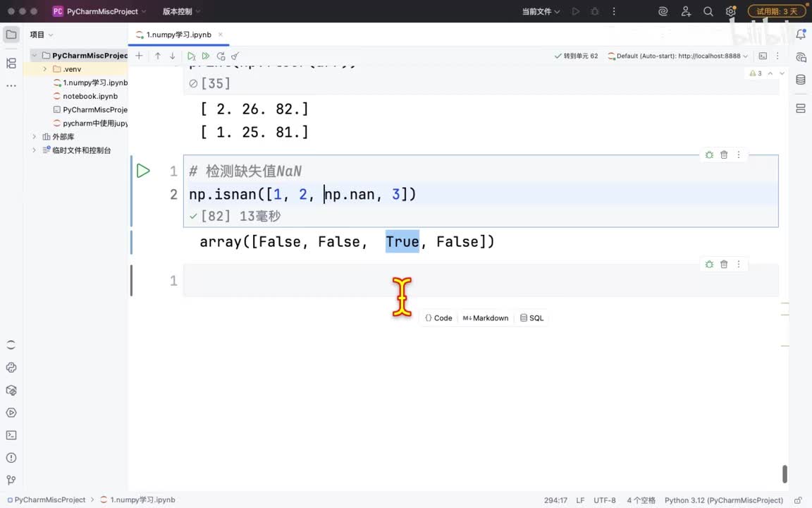Run current file with title bar play icon
Image resolution: width=812 pixels, height=508 pixels.
pyautogui.click(x=575, y=11)
